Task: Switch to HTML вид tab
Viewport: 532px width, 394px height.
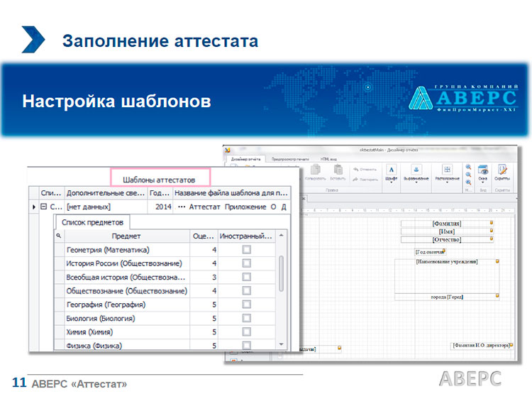Action: click(x=328, y=159)
